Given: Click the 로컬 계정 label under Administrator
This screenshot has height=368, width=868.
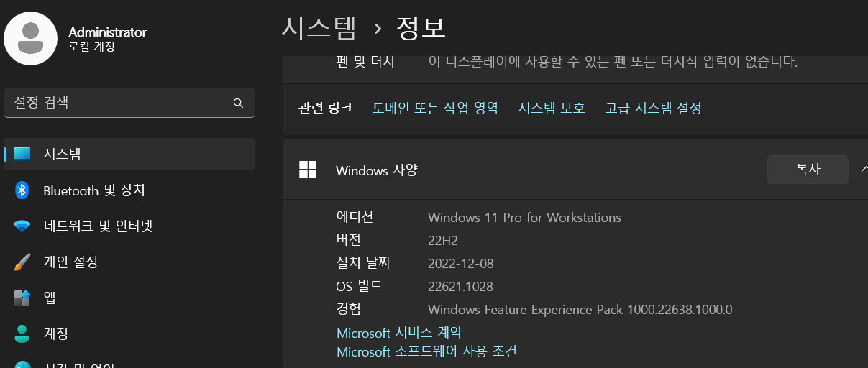Looking at the screenshot, I should [91, 47].
